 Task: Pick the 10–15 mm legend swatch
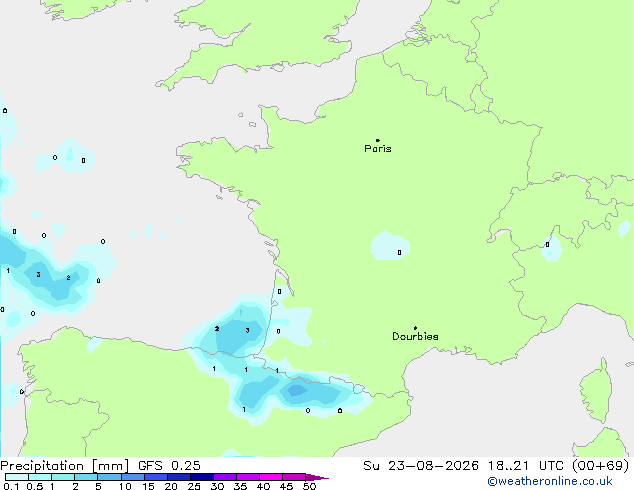[133, 477]
